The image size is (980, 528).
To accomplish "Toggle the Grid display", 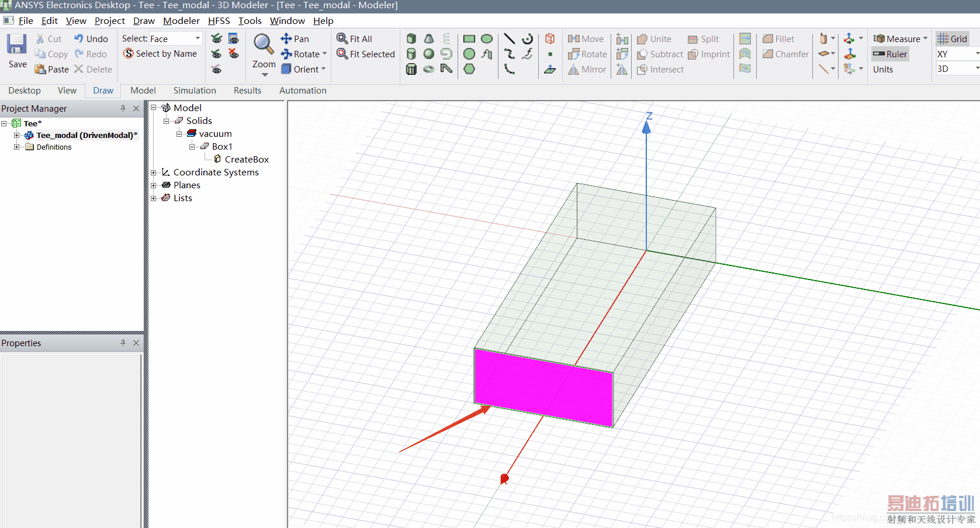I will click(953, 39).
